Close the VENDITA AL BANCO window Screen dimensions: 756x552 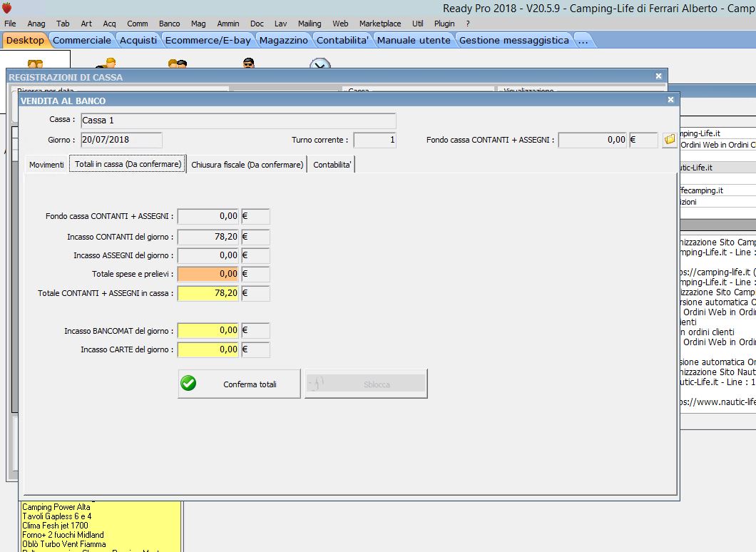click(x=670, y=100)
